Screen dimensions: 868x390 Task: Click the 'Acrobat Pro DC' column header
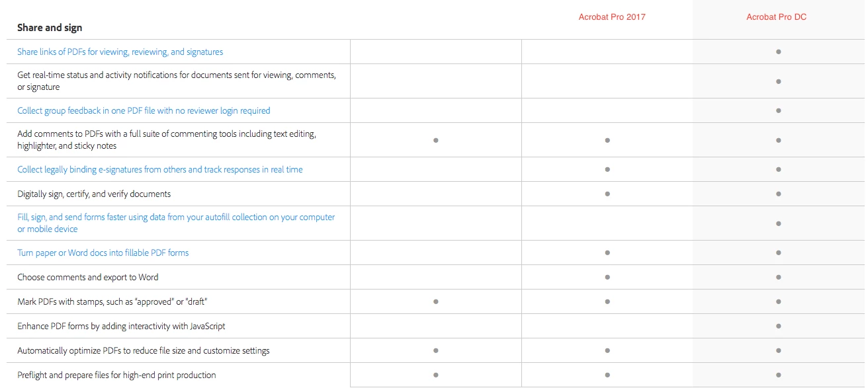click(x=777, y=17)
